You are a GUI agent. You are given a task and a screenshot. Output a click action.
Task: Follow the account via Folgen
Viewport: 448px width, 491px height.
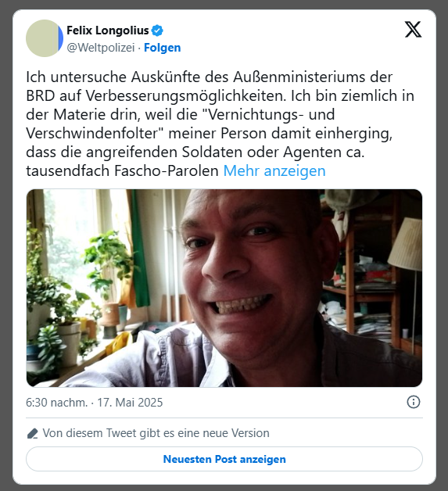coord(162,48)
